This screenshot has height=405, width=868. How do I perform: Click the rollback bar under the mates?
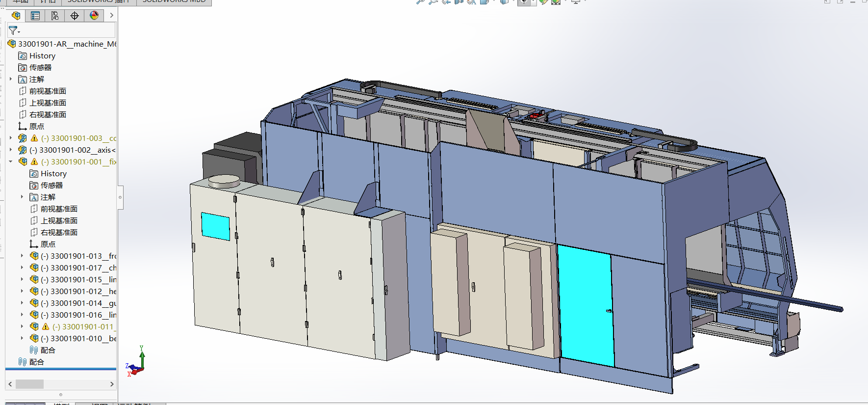(61, 369)
